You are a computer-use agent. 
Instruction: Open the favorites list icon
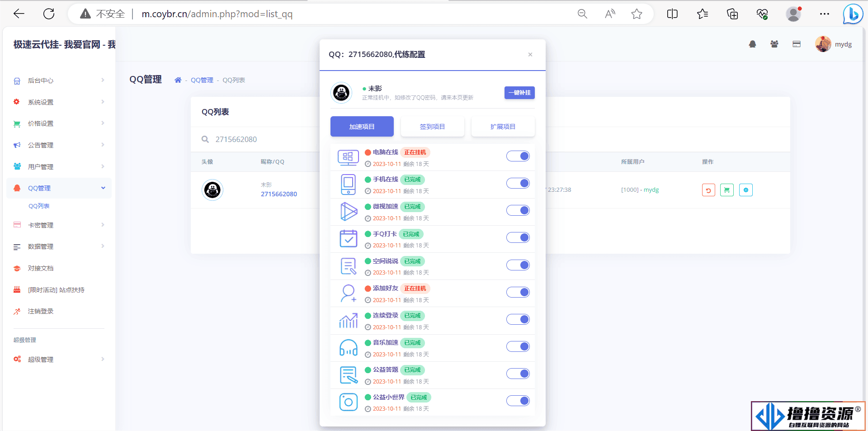(702, 14)
